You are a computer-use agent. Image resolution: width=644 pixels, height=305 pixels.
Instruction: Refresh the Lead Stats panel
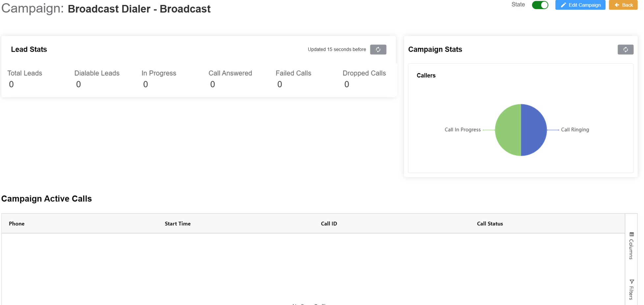click(x=378, y=49)
